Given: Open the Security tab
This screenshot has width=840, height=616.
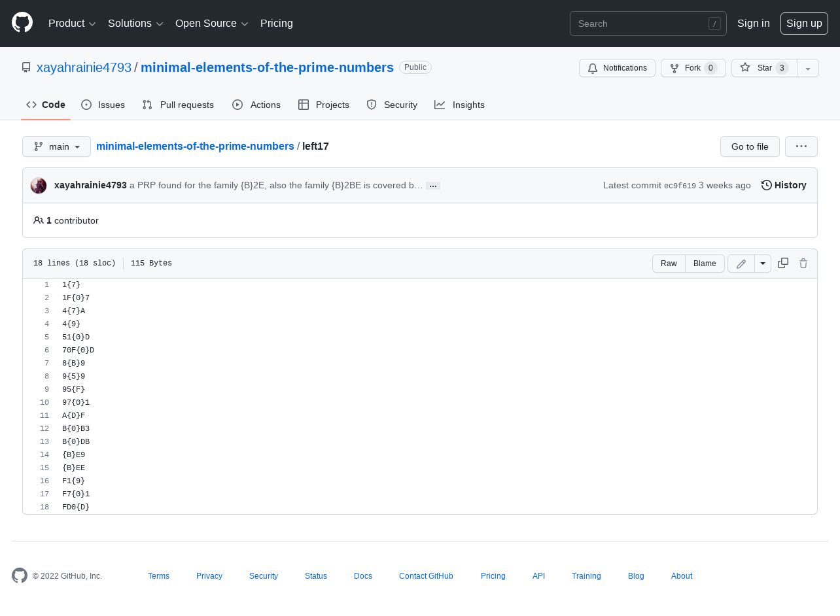Looking at the screenshot, I should (x=392, y=105).
